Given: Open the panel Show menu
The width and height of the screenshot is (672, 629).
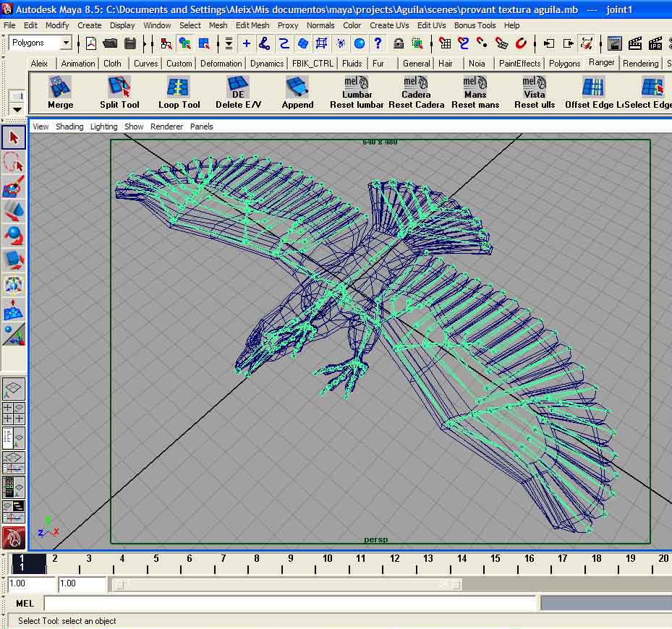Looking at the screenshot, I should pos(134,127).
